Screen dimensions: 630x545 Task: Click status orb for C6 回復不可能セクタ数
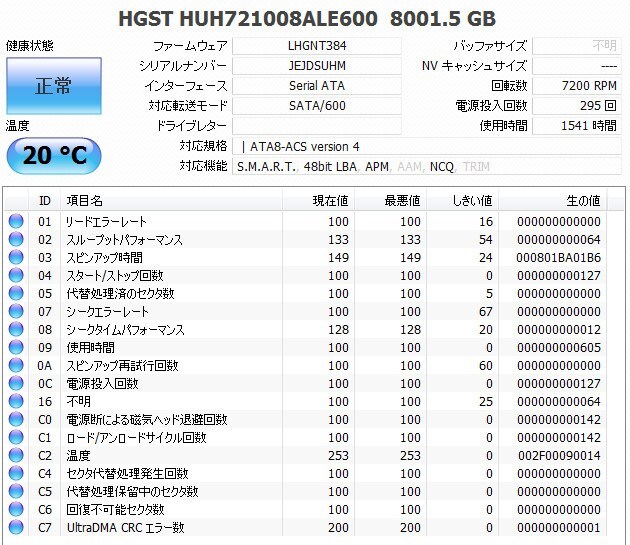16,509
